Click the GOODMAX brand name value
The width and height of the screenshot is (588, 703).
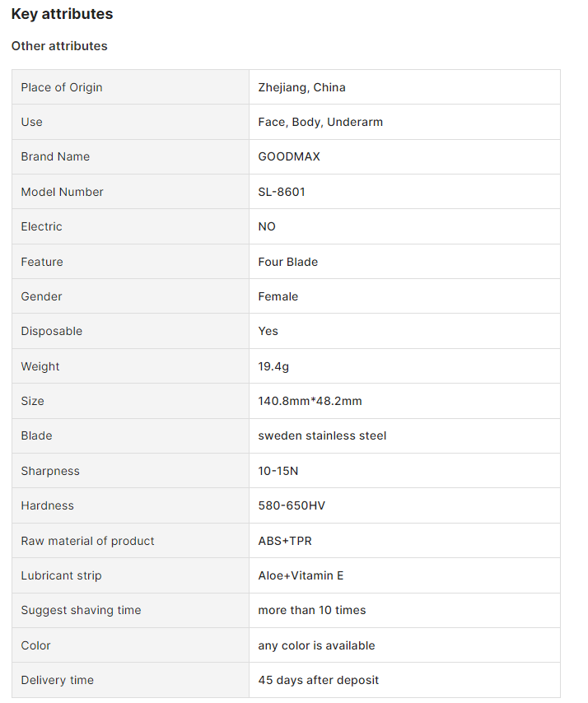click(289, 156)
